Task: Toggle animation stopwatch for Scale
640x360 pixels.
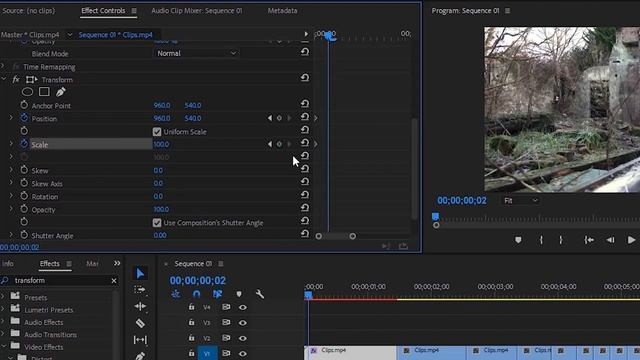Action: point(24,144)
